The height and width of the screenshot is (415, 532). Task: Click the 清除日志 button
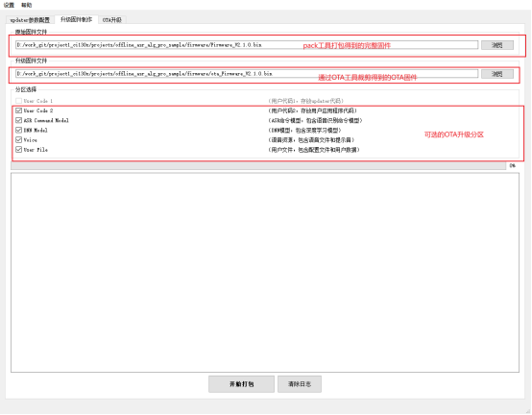tap(300, 384)
